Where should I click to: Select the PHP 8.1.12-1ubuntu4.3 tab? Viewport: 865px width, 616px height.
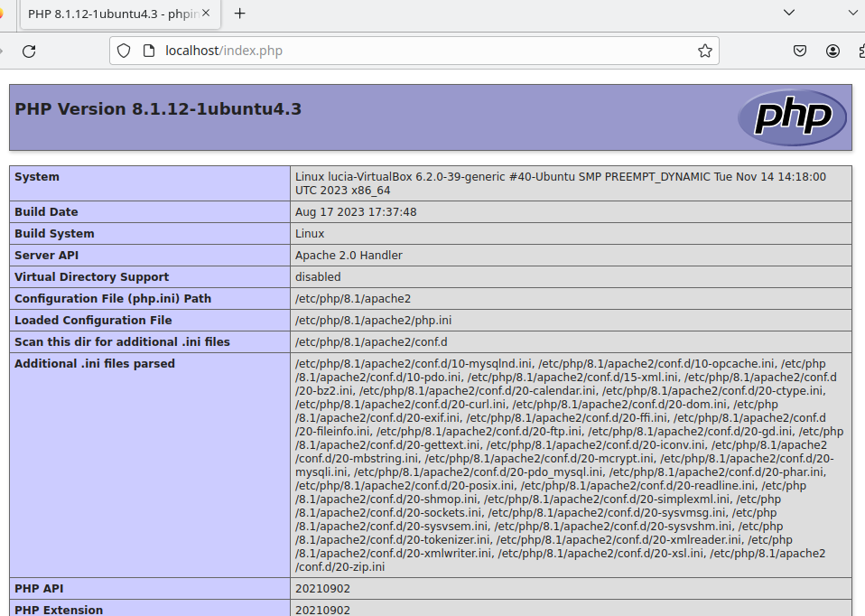tap(108, 14)
